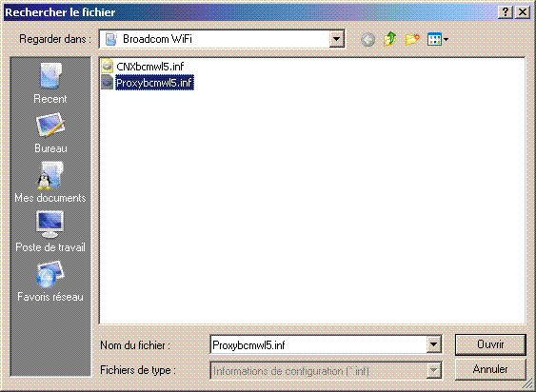Click the help question mark button
Viewport: 536px width, 392px height.
point(506,12)
